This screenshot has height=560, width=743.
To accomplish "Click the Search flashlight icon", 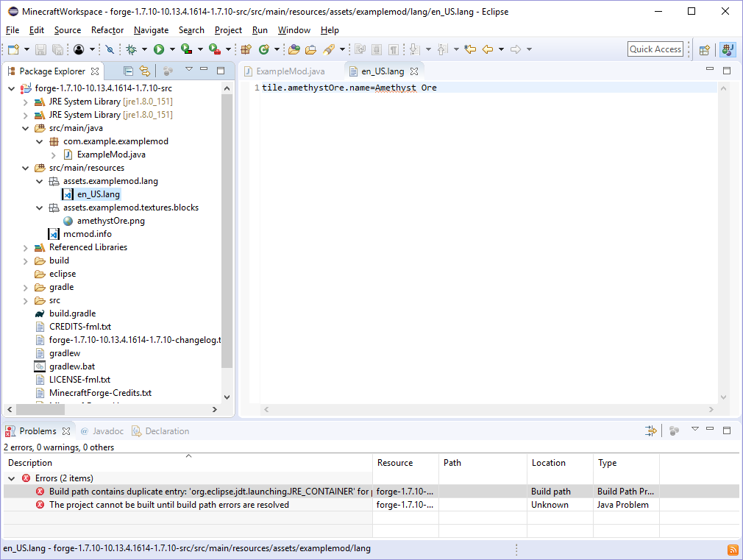I will 328,49.
